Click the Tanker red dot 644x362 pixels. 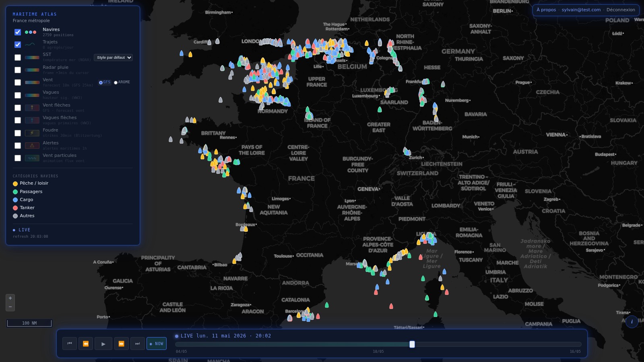tap(15, 208)
